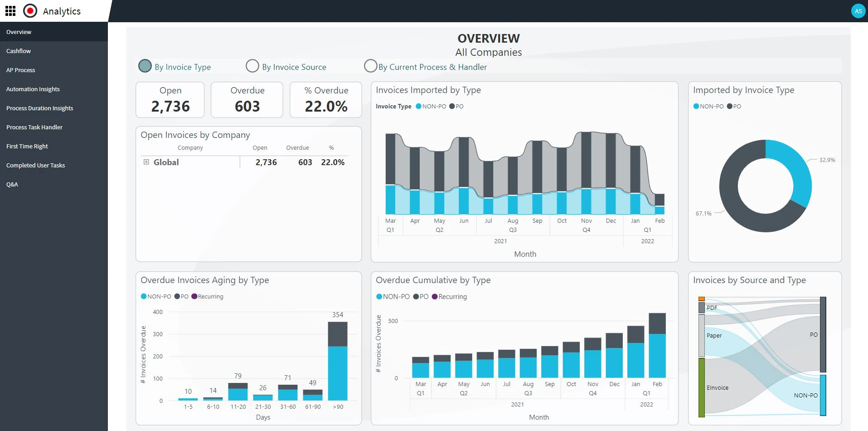Switch to the Q&A section
868x431 pixels.
[12, 184]
